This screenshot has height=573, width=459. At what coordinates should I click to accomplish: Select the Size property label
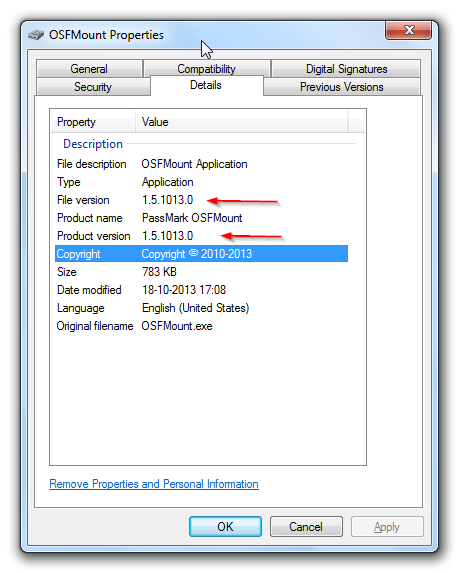click(67, 272)
